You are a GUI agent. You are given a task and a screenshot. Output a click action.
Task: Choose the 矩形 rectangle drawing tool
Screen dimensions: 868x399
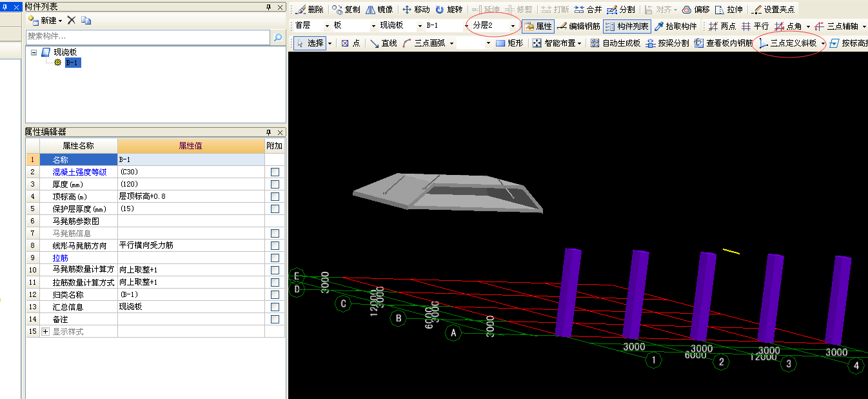tap(509, 43)
